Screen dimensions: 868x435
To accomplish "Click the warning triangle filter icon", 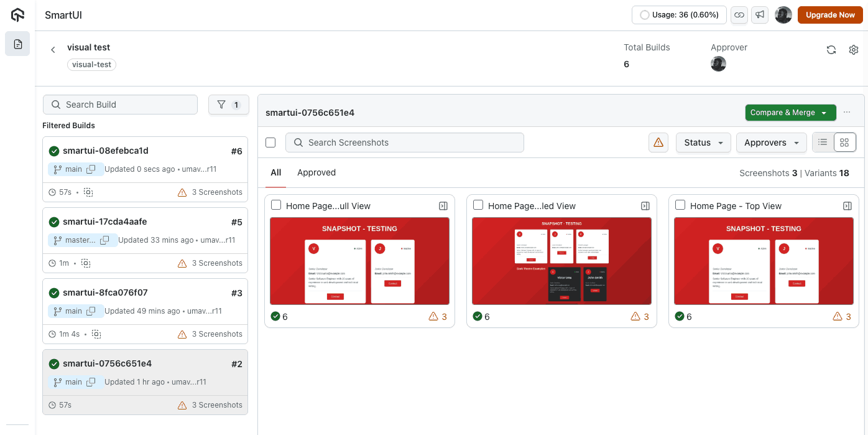I will click(658, 142).
